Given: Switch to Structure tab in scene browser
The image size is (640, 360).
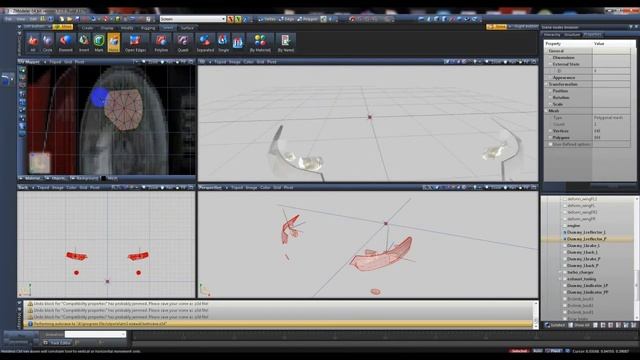Looking at the screenshot, I should click(572, 35).
